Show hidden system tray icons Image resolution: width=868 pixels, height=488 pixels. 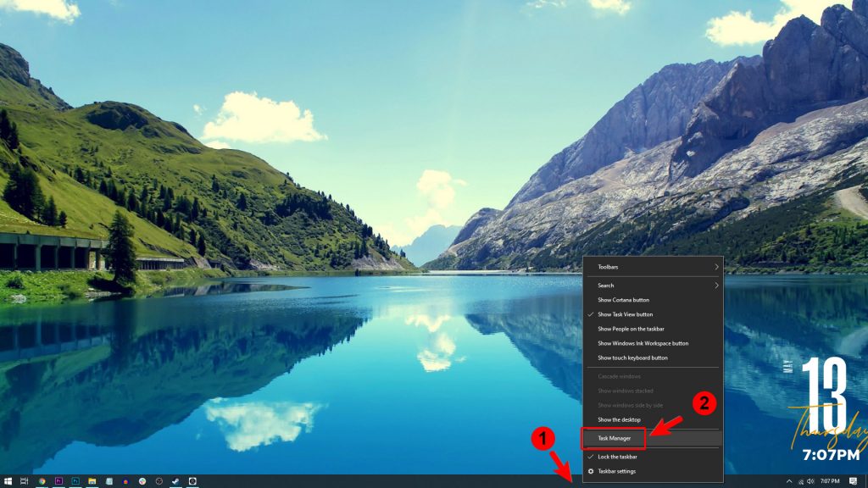point(789,481)
